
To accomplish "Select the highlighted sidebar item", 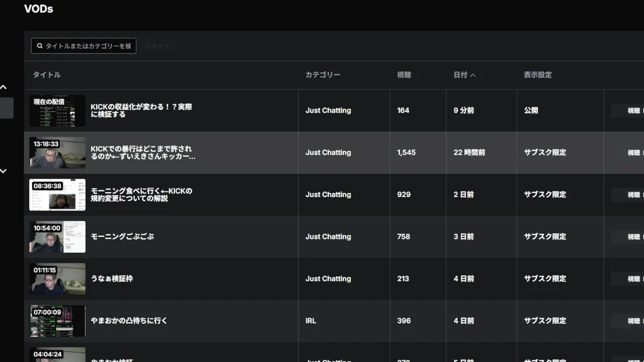I will 7,108.
